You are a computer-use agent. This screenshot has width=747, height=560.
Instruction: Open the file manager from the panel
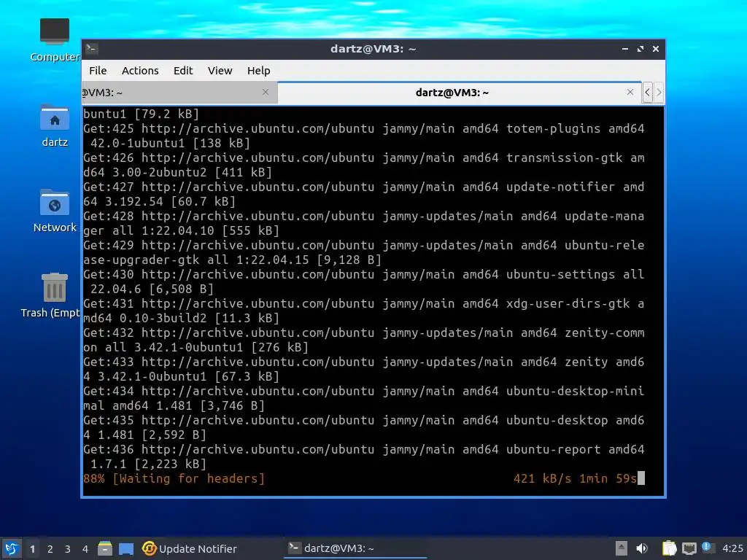pos(105,548)
